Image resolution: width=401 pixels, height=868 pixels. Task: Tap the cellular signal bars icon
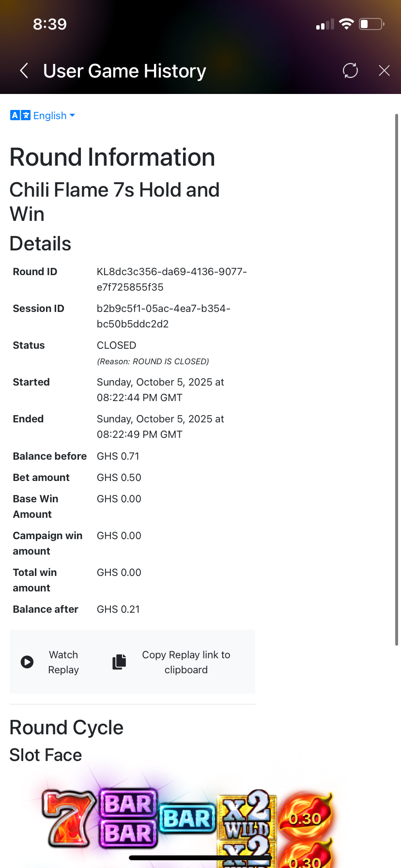pos(325,24)
